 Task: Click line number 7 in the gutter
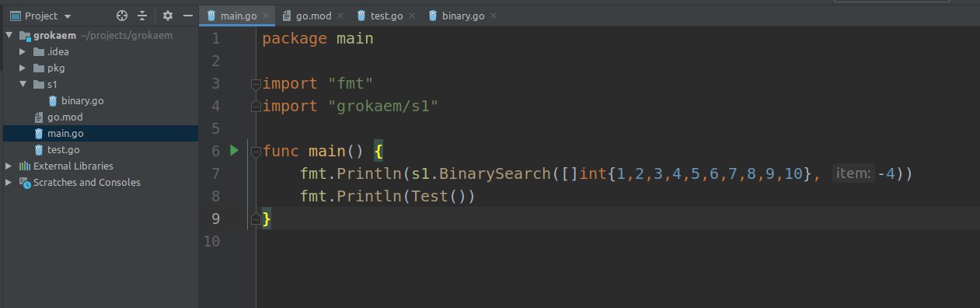click(x=216, y=173)
